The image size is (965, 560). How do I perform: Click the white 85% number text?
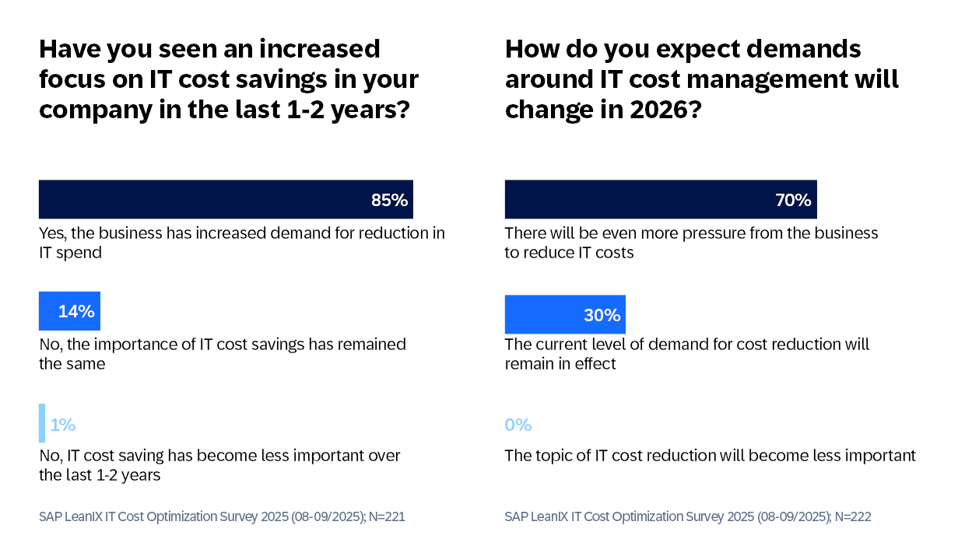pyautogui.click(x=389, y=200)
